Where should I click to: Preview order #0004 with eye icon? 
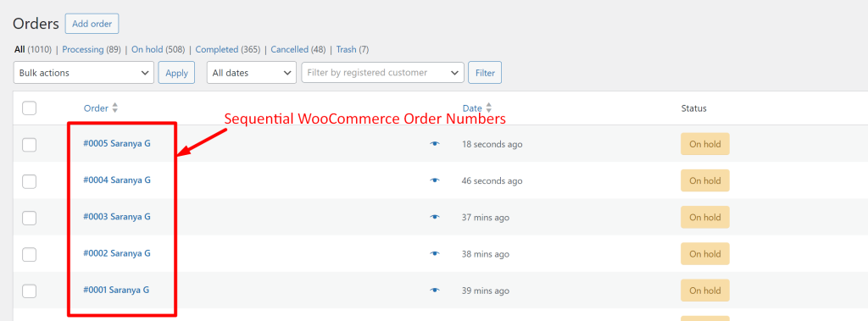435,180
